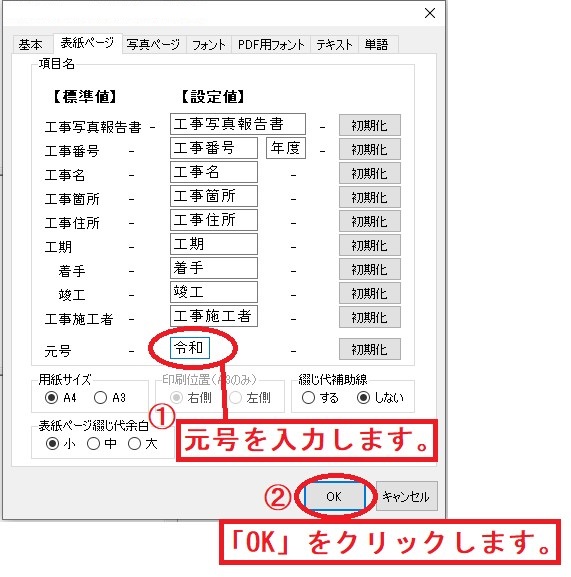The image size is (571, 577).
Task: Close the dialog with the X button
Action: (x=430, y=13)
